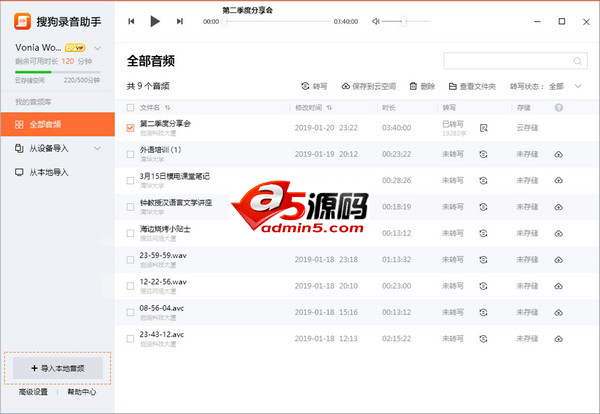
Task: Open 查看文件夹
Action: click(472, 86)
